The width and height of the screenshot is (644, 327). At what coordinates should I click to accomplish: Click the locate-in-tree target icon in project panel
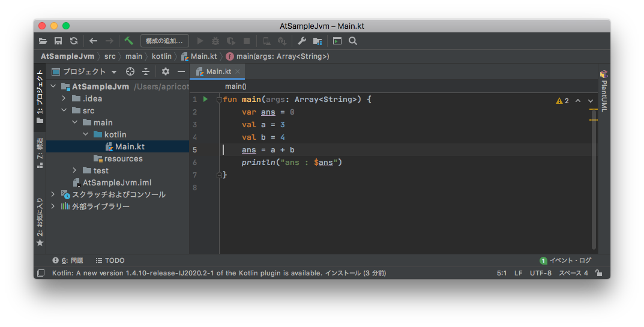click(130, 71)
